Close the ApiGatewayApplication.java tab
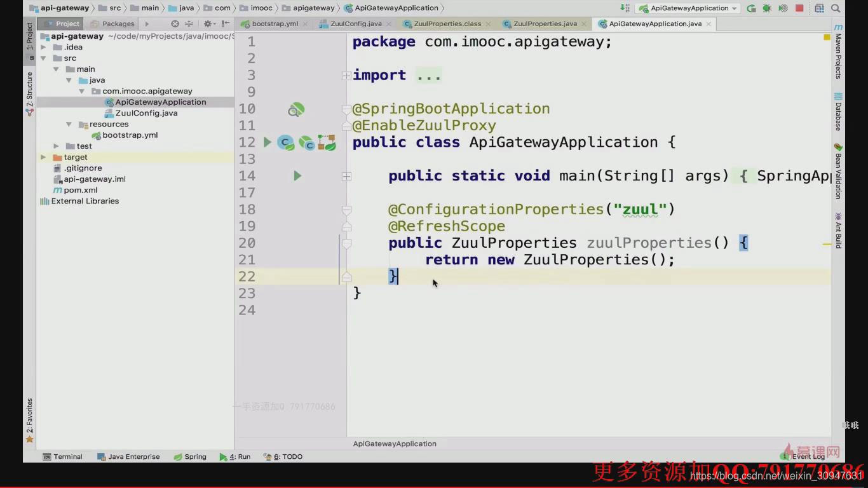 709,24
